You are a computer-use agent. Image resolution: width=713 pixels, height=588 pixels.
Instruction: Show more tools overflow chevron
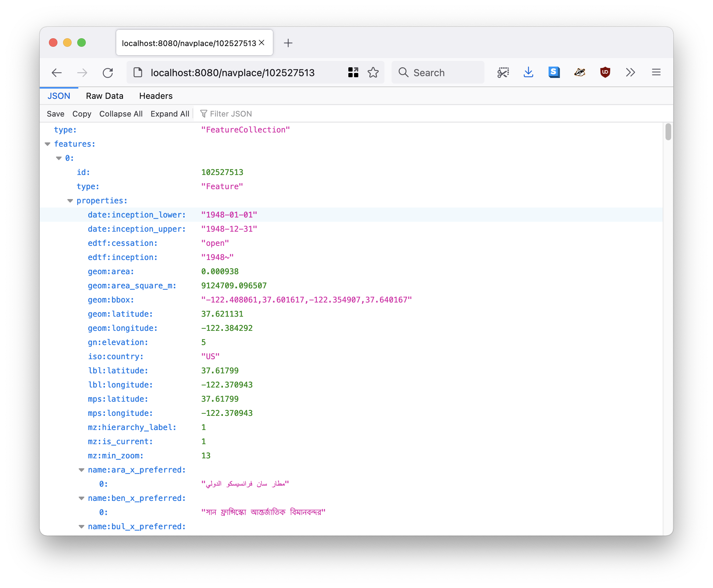(x=630, y=73)
